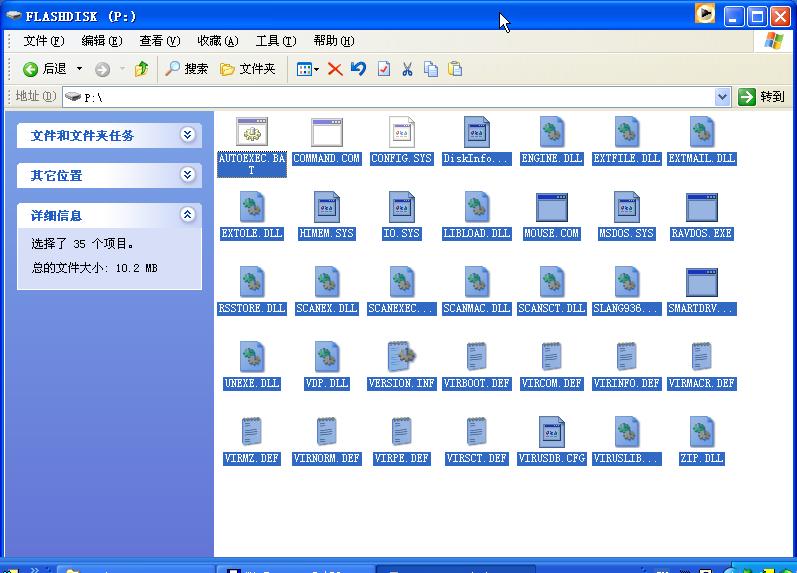
Task: Click the greyed-out forward arrow button
Action: 102,69
